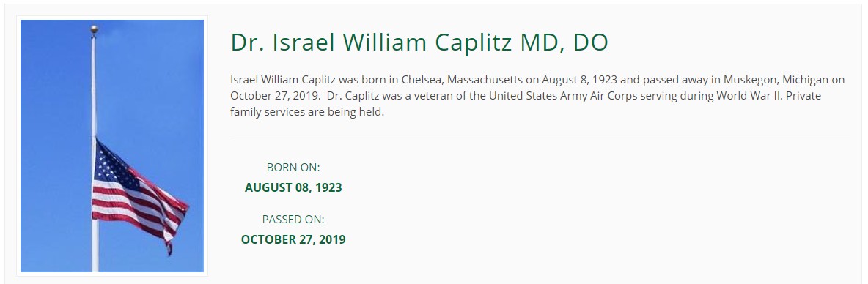The width and height of the screenshot is (868, 284).
Task: Select the BORN ON: label
Action: point(293,168)
